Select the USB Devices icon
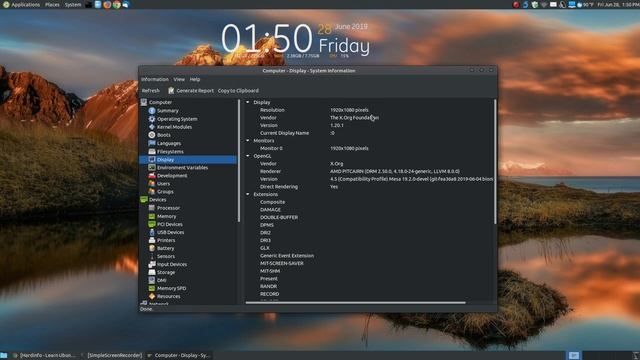Viewport: 640px width, 360px height. coord(152,232)
